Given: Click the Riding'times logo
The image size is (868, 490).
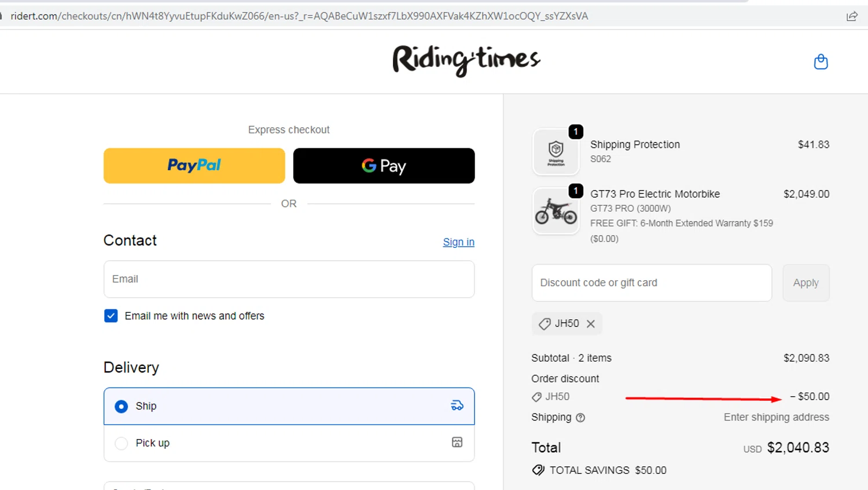Looking at the screenshot, I should point(466,60).
